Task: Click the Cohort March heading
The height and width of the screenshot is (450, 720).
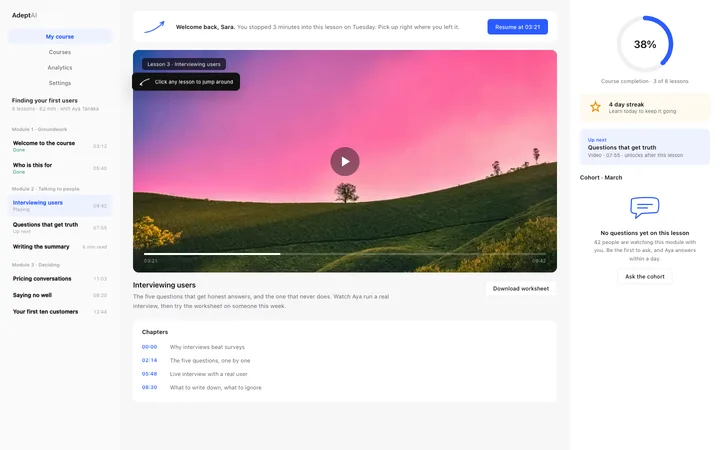Action: [x=601, y=177]
